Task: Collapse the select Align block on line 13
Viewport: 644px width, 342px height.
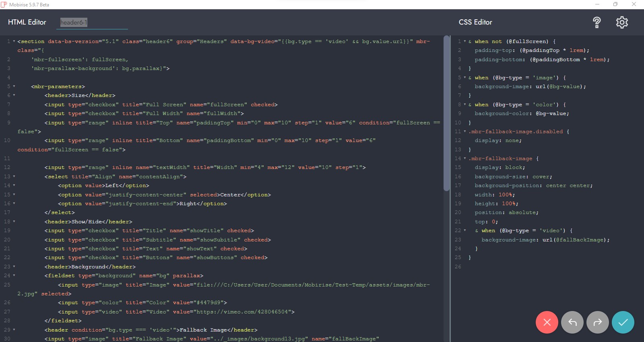Action: pyautogui.click(x=14, y=177)
